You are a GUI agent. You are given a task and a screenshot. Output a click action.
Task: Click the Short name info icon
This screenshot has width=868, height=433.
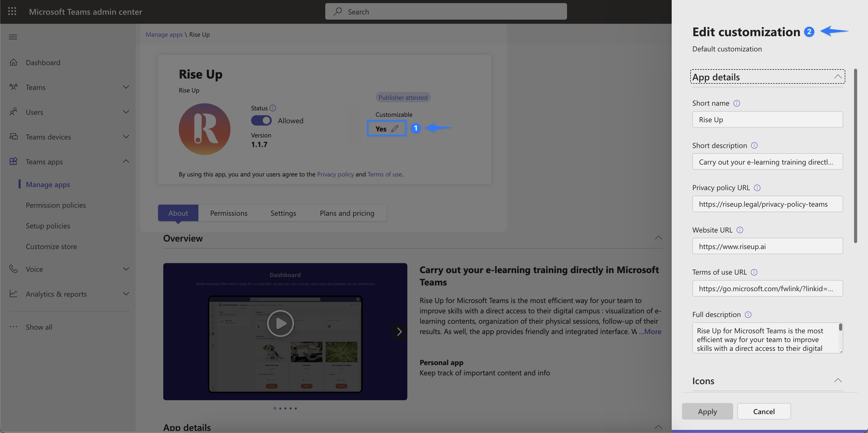[x=737, y=103]
